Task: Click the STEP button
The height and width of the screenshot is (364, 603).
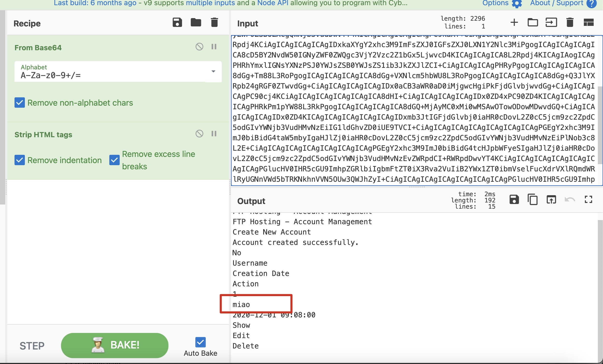Action: coord(32,346)
